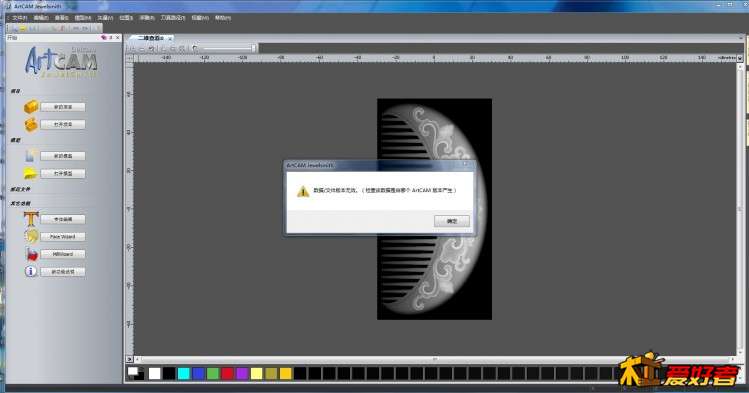Click the gold block new project icon

31,106
